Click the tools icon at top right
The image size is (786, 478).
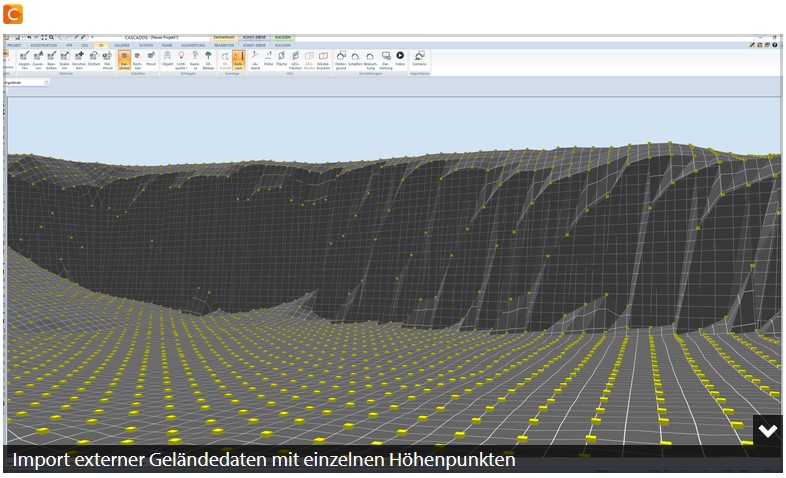(752, 45)
